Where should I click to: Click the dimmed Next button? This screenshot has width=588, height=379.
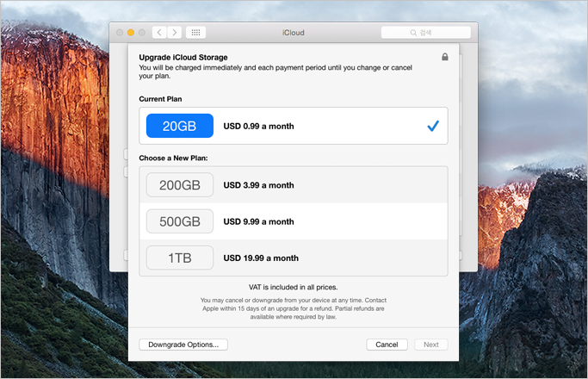(430, 345)
